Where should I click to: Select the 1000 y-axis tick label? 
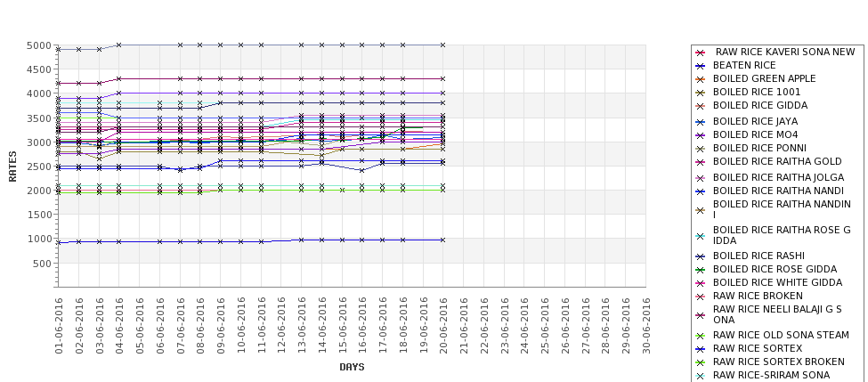click(x=39, y=239)
